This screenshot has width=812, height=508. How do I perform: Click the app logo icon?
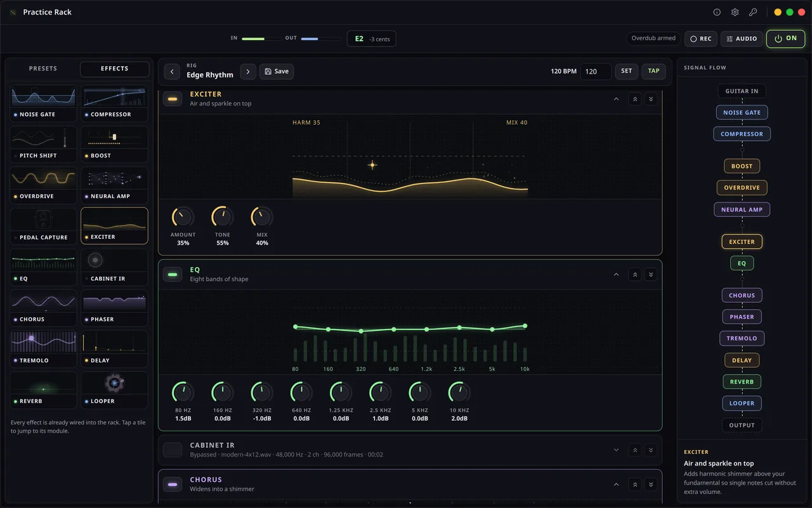click(x=13, y=12)
